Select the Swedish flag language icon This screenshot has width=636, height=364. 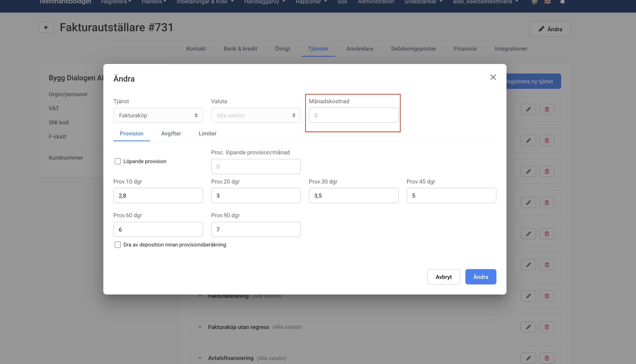[x=534, y=2]
